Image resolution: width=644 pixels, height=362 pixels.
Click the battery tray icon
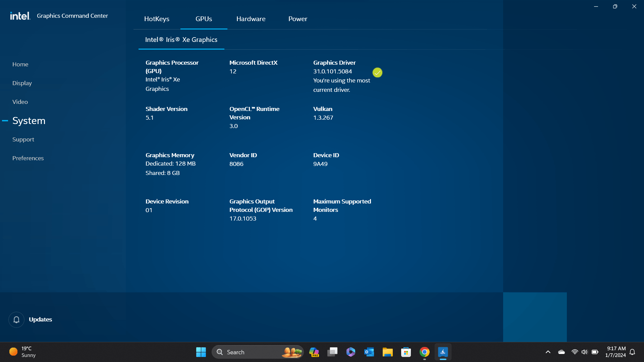[x=595, y=352]
